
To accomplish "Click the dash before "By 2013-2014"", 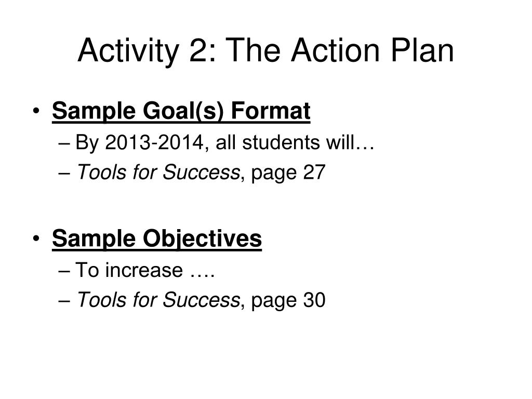I will click(x=64, y=144).
